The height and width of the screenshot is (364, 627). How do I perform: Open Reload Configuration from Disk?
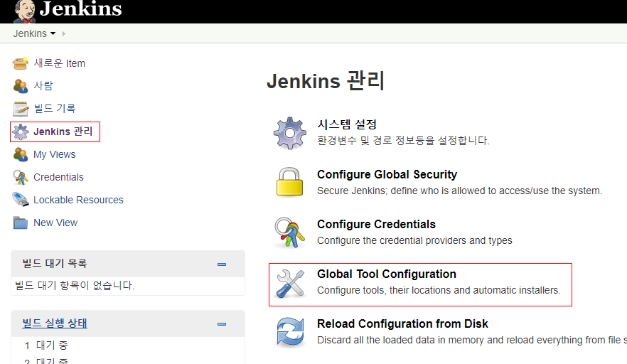pyautogui.click(x=402, y=323)
